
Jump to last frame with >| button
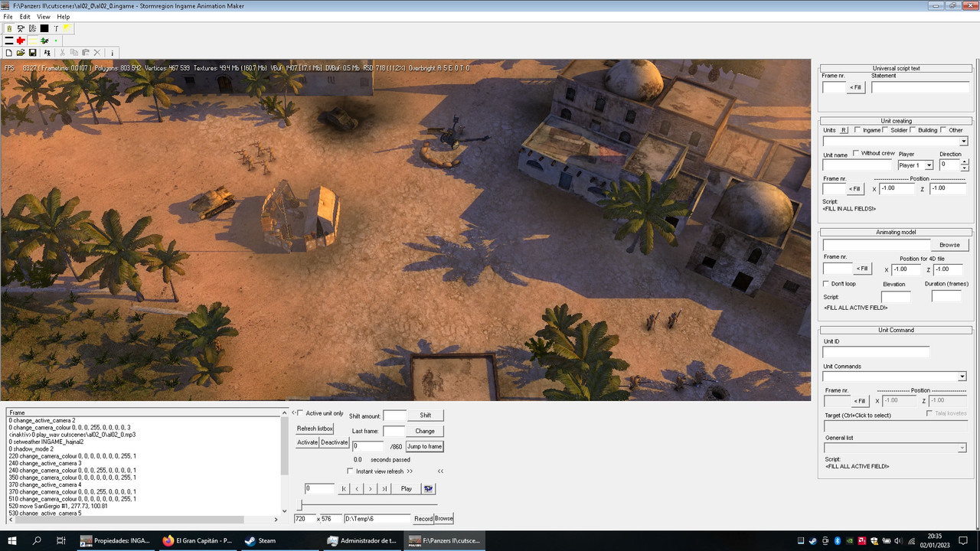click(384, 488)
